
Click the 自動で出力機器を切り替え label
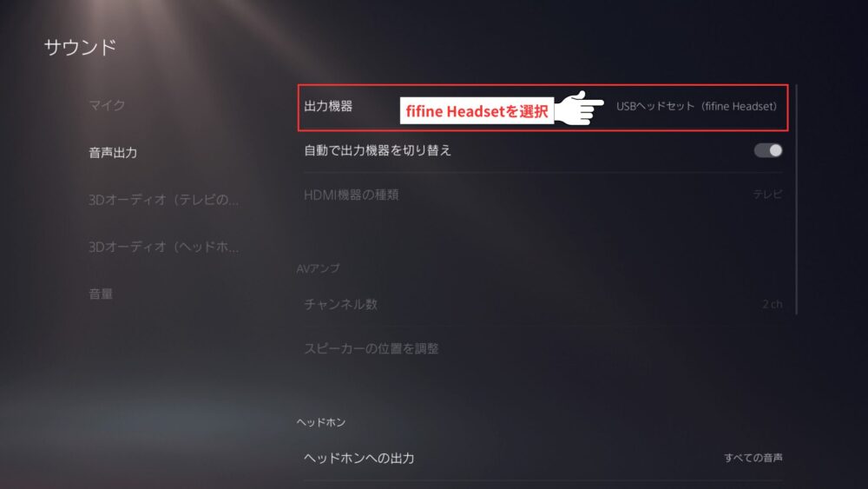378,150
